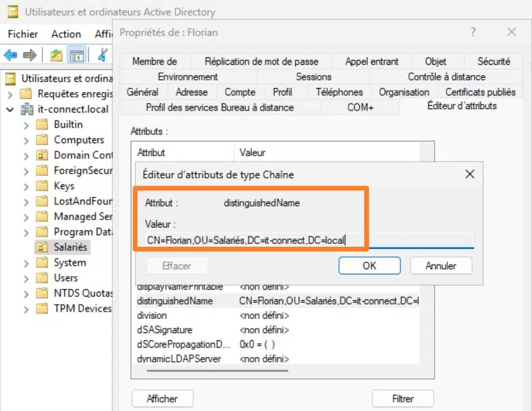The width and height of the screenshot is (532, 411).
Task: Open the Organisation tab
Action: [x=404, y=92]
